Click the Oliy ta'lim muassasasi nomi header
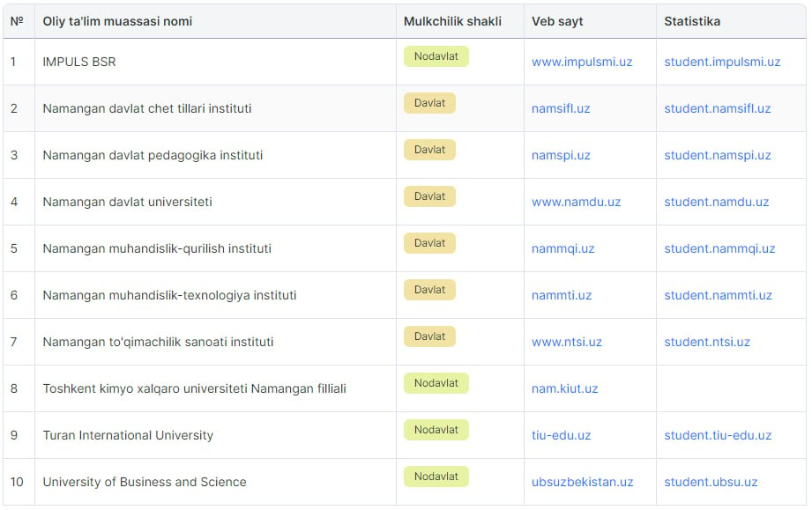 tap(117, 21)
